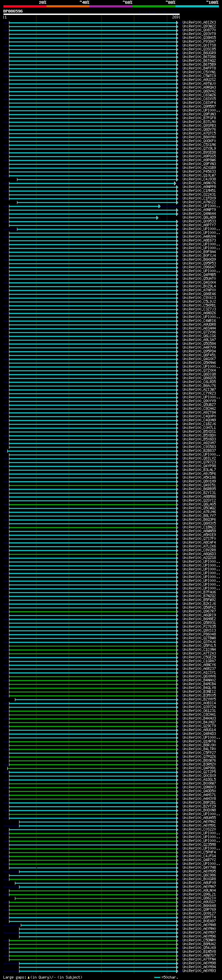Open hit UniRef100_Q93W22
Viewport: 222px width, 980px height.
(x=199, y=26)
